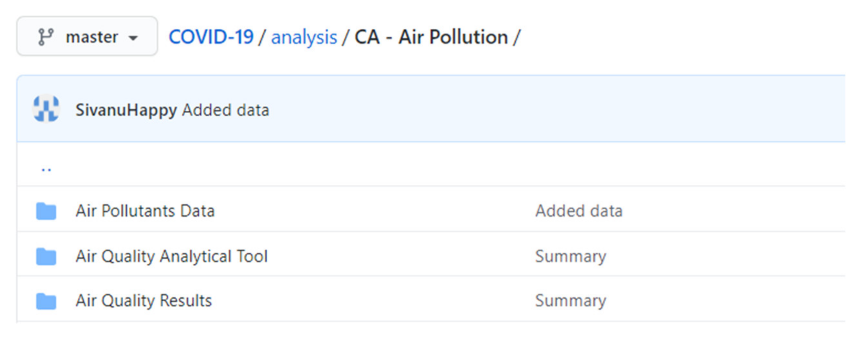The height and width of the screenshot is (338, 868).
Task: Open the SivanuHappy user profile link
Action: click(126, 110)
